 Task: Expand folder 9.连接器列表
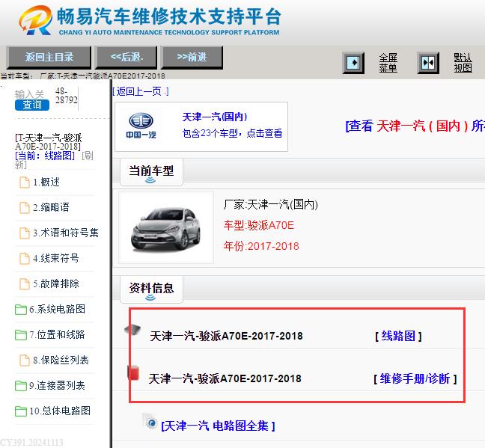click(57, 385)
